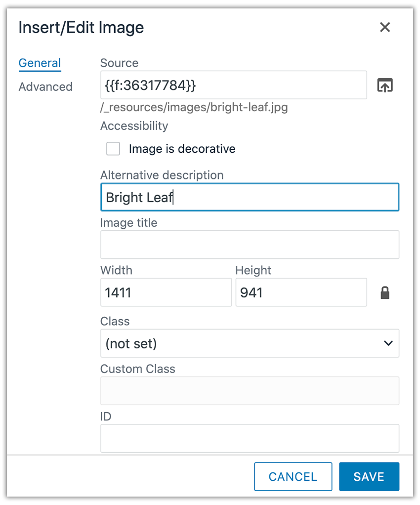420x505 pixels.
Task: Click the Alternative description field containing Bright Leaf
Action: click(250, 197)
